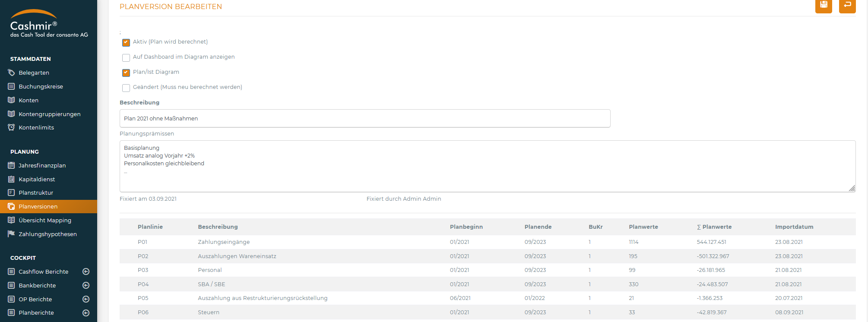Expand Cashflow Berichte submenu arrow

86,271
